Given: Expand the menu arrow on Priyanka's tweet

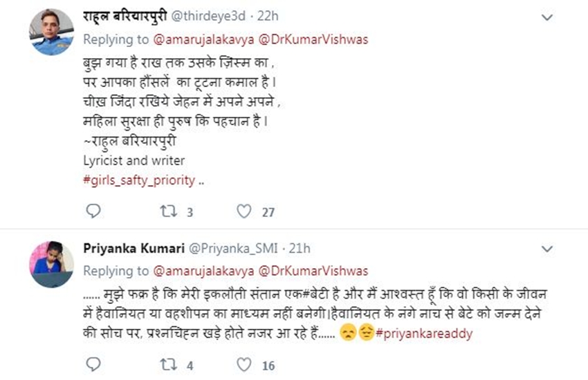Looking at the screenshot, I should click(546, 247).
